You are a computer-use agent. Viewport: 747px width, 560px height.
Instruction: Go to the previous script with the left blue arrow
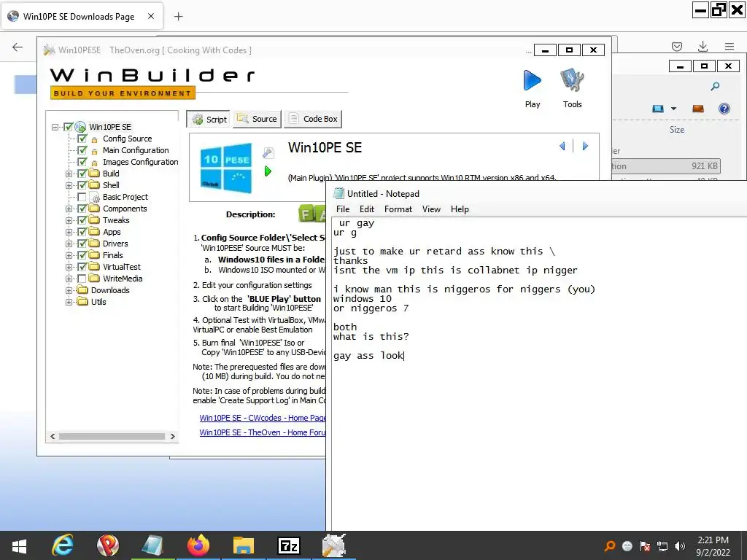click(x=562, y=146)
